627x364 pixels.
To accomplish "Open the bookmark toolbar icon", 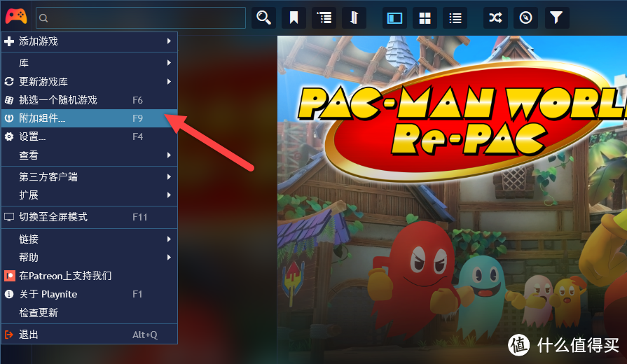I will (x=294, y=18).
